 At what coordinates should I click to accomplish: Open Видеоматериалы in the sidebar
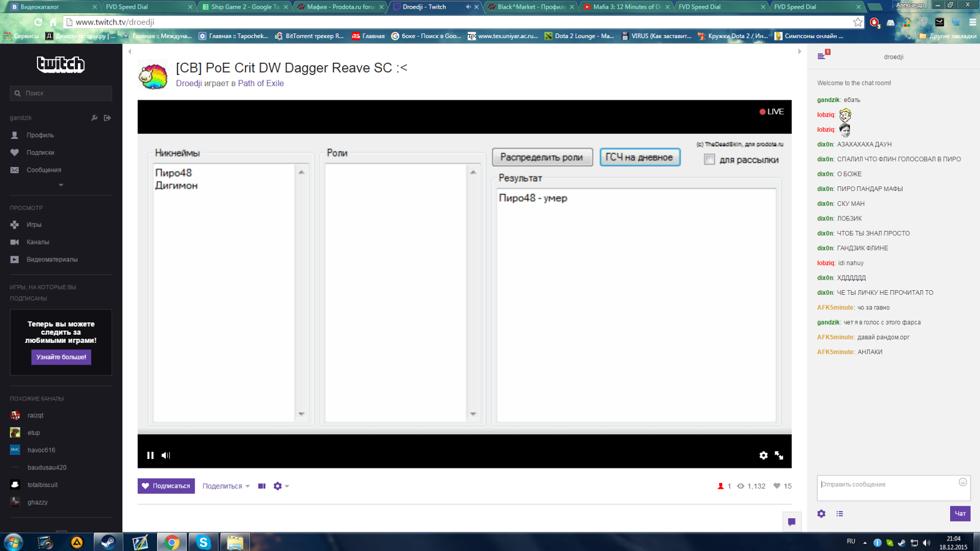(x=52, y=260)
